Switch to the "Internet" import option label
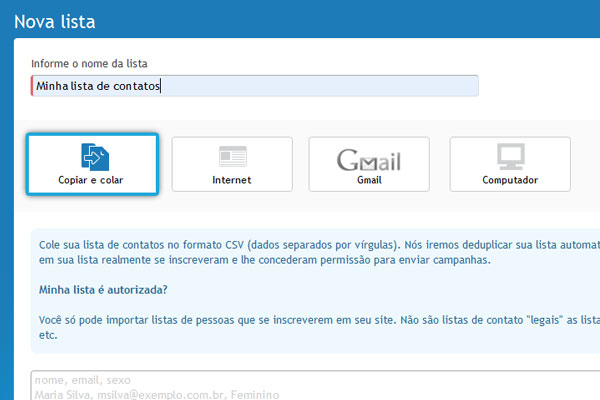 [232, 180]
